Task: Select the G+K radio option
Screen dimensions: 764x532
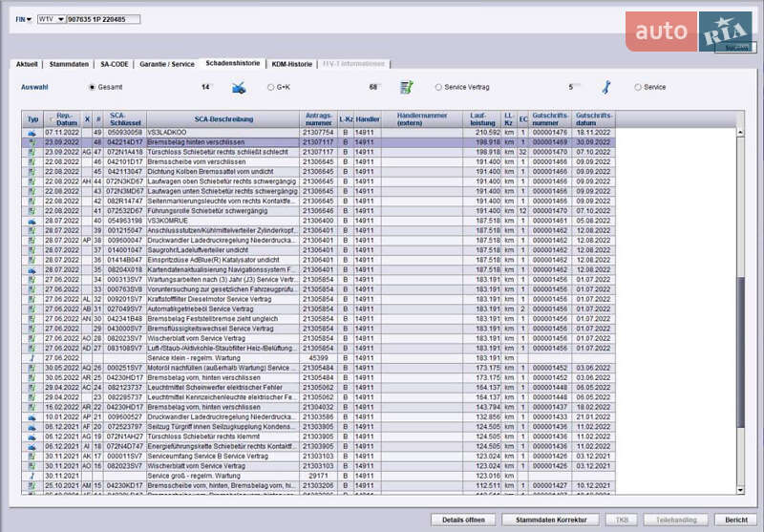Action: (x=268, y=87)
